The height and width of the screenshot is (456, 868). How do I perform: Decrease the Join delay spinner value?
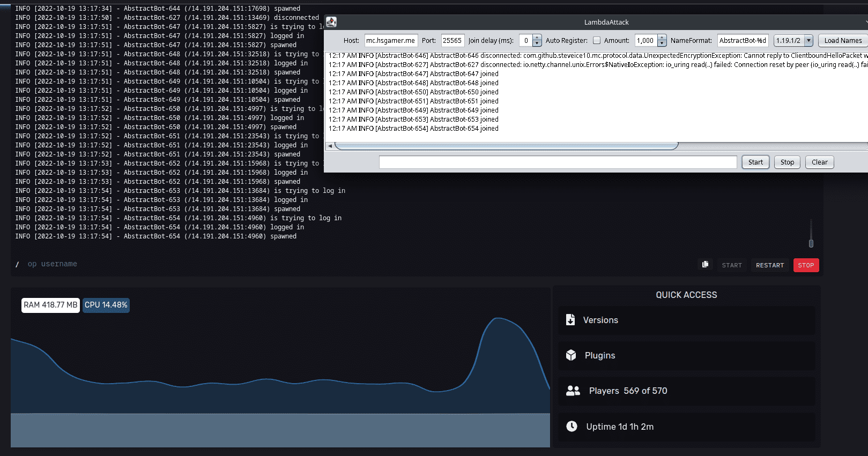(x=537, y=43)
